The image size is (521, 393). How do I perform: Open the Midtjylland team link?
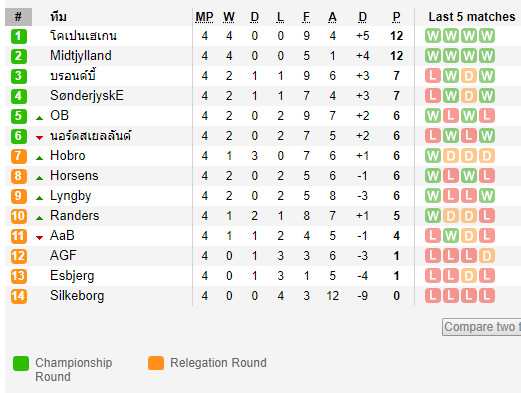coord(81,56)
